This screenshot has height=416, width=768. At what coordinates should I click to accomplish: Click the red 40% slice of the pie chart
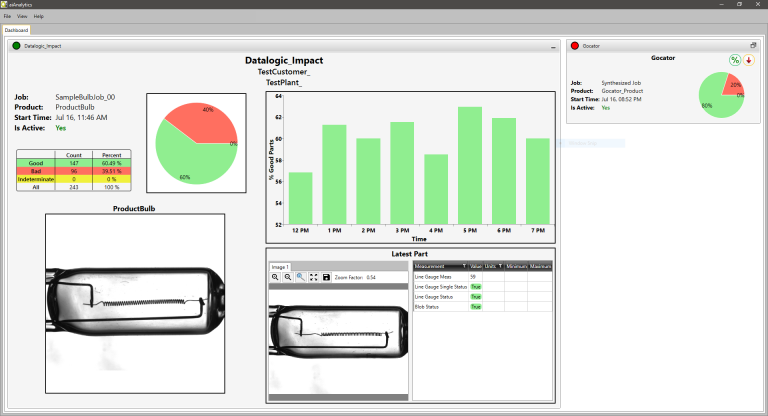pos(203,122)
